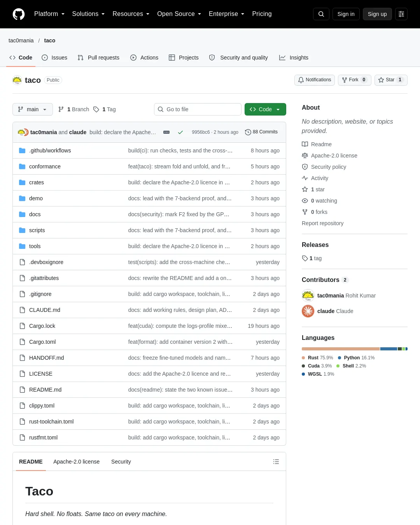Open the green Code dropdown
420x525 pixels.
click(x=265, y=109)
